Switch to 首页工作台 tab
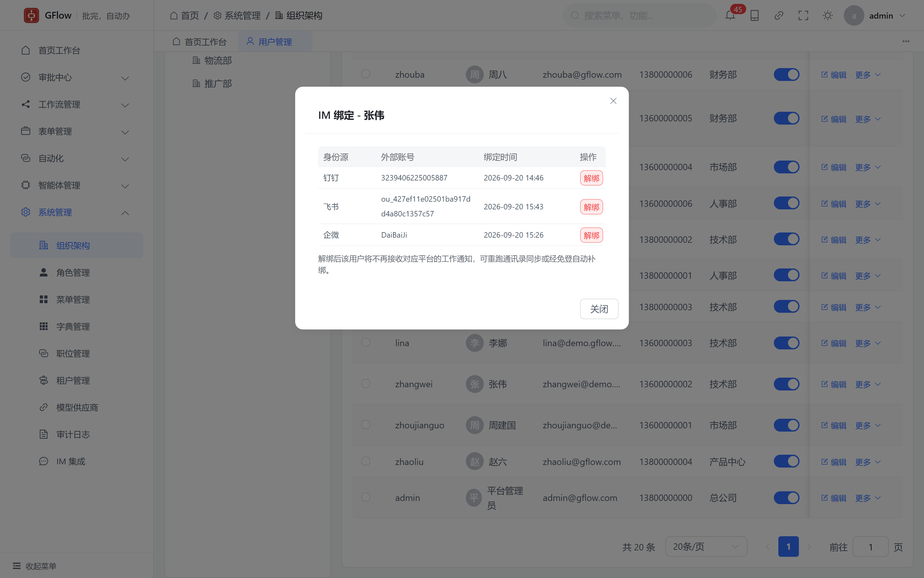Viewport: 924px width, 578px height. pyautogui.click(x=199, y=42)
